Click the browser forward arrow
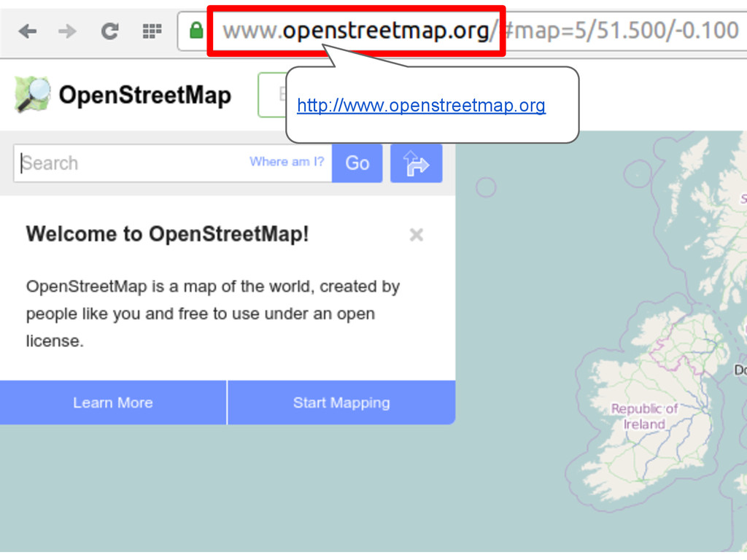 tap(67, 31)
